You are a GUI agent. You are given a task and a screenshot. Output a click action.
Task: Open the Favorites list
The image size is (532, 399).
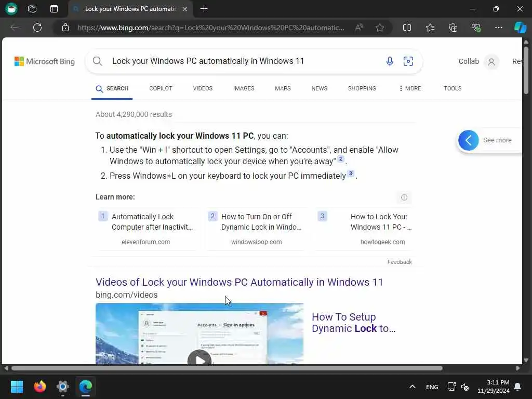(x=430, y=28)
